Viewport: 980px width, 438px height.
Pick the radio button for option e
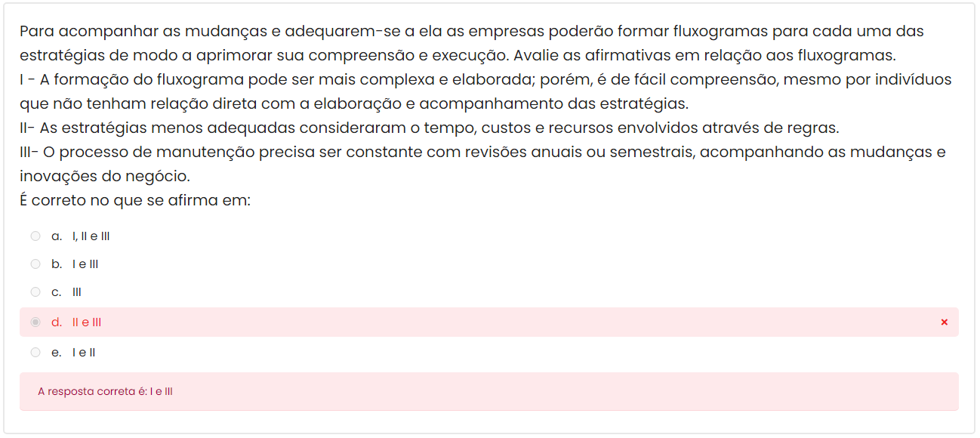pos(35,353)
